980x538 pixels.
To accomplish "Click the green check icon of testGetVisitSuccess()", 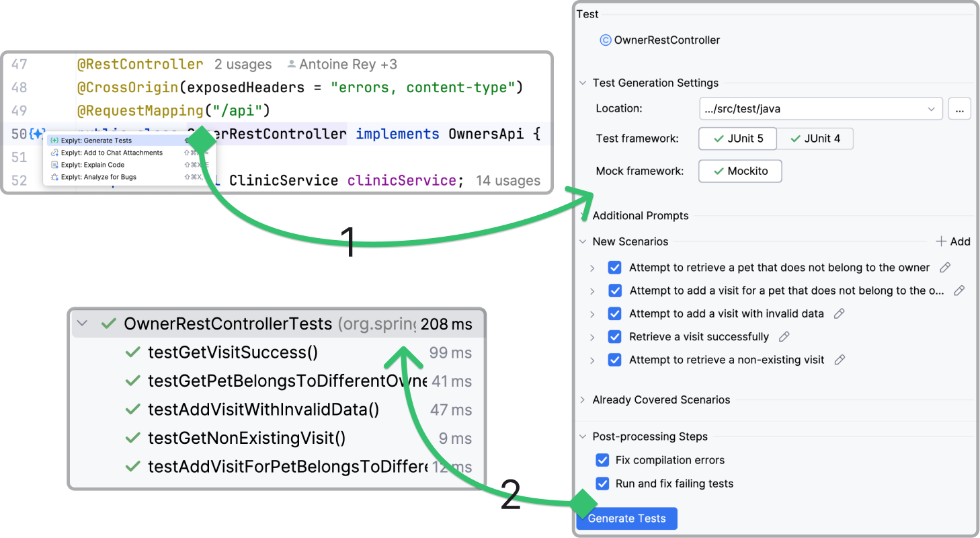I will (132, 352).
